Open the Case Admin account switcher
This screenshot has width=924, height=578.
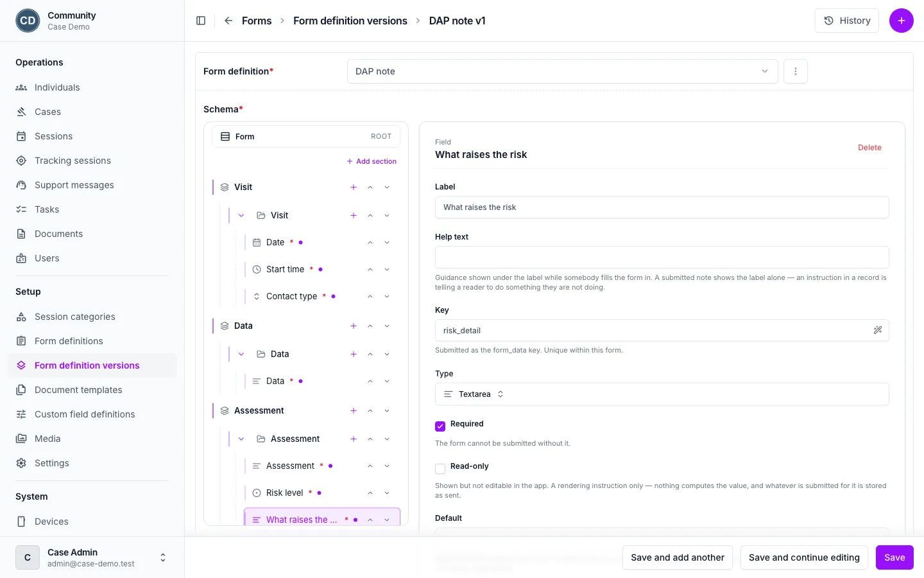pos(92,557)
